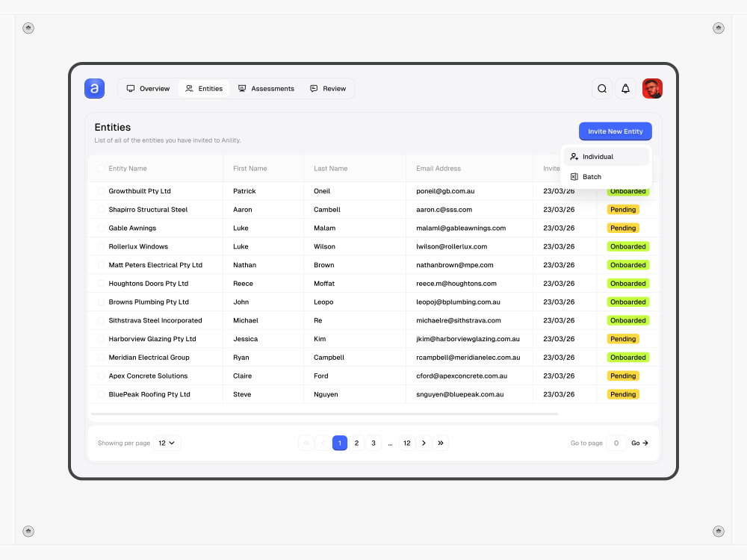Choose Individual from the invite menu
This screenshot has height=560, width=747.
[606, 157]
